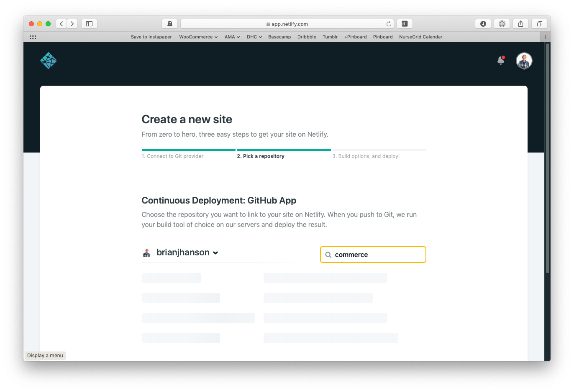This screenshot has width=574, height=392.
Task: Open the Safari downloads button
Action: (x=483, y=24)
